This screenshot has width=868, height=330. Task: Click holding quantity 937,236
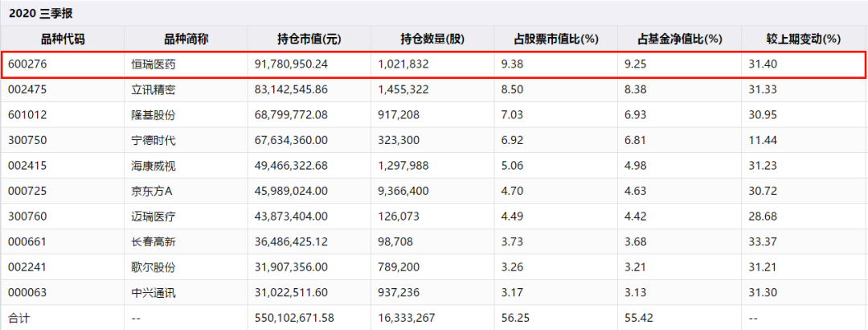pyautogui.click(x=397, y=293)
